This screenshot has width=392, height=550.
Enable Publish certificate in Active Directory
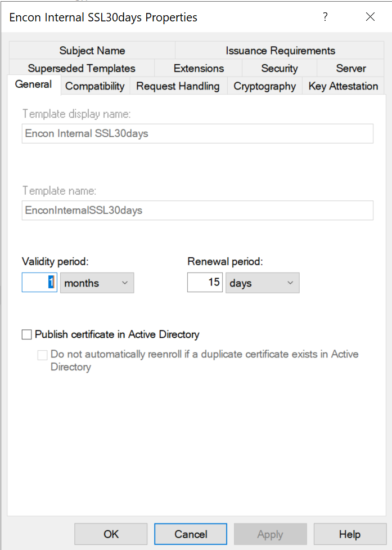pyautogui.click(x=26, y=334)
